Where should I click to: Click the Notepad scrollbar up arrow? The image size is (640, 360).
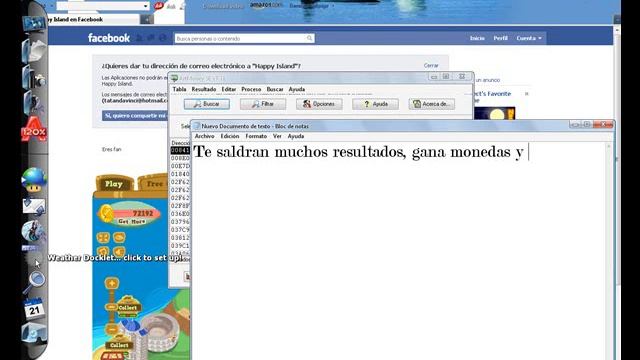pos(609,146)
